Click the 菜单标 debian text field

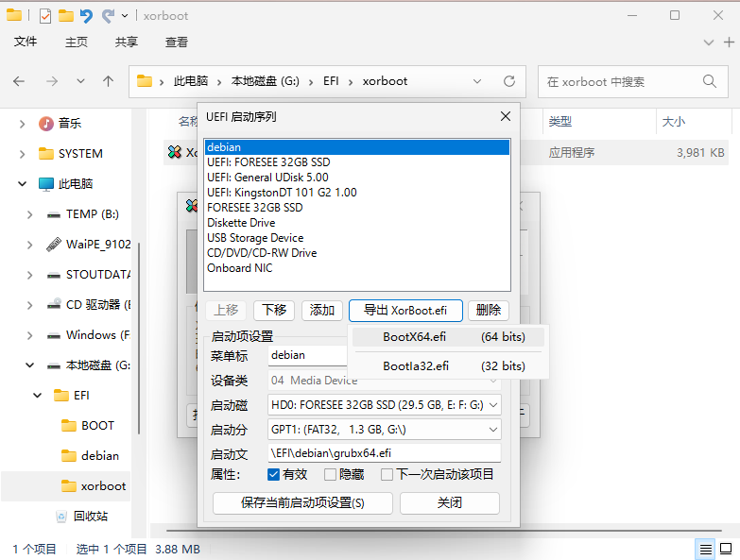308,355
